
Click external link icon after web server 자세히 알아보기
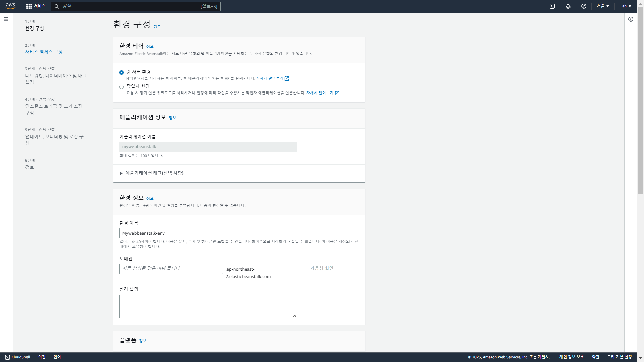coord(287,78)
